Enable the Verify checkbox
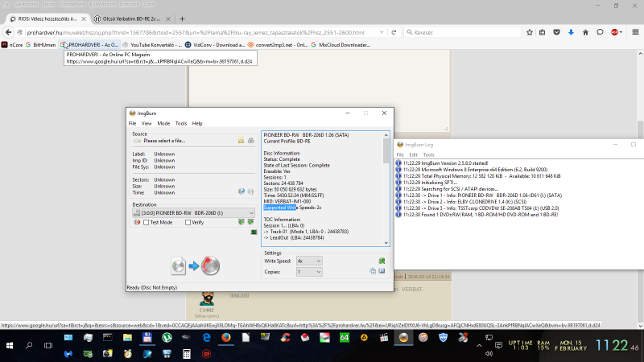The width and height of the screenshot is (644, 362). (188, 223)
